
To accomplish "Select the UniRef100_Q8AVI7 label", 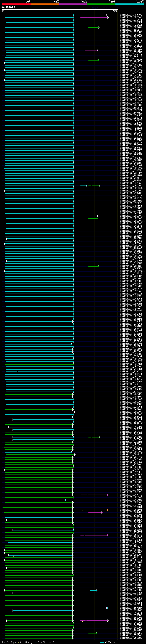I will [131, 103].
